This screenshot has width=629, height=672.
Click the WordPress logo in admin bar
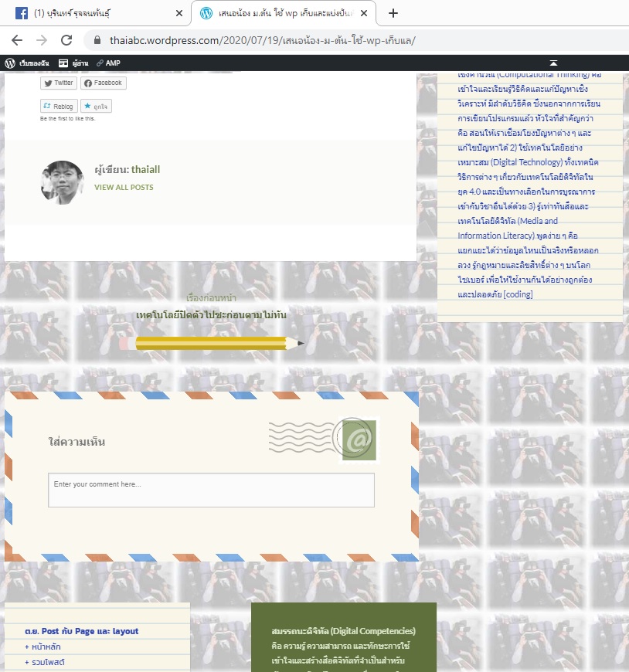[10, 63]
